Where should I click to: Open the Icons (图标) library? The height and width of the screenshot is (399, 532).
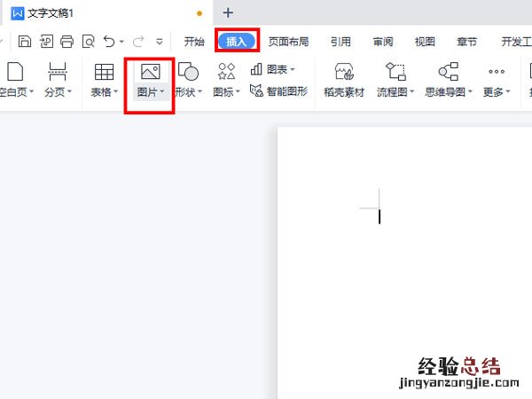tap(226, 73)
